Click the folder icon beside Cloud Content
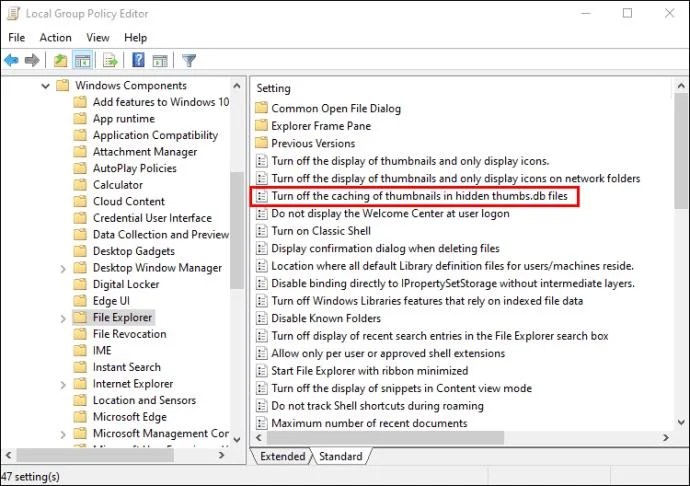 80,201
